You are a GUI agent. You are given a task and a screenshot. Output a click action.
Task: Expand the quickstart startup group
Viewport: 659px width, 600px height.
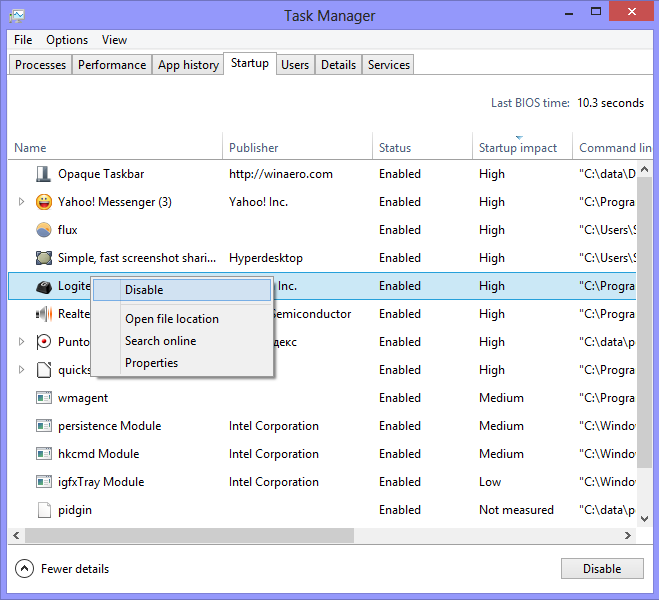pos(21,370)
